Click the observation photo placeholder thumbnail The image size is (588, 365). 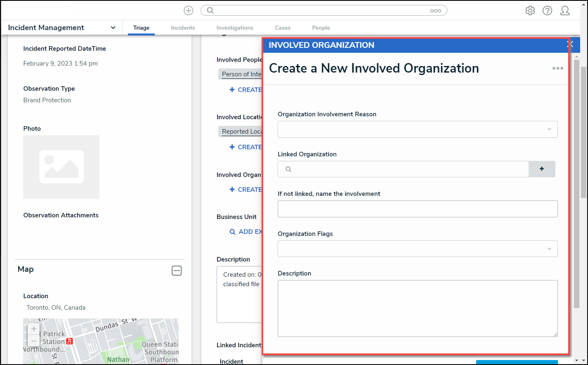pyautogui.click(x=61, y=167)
